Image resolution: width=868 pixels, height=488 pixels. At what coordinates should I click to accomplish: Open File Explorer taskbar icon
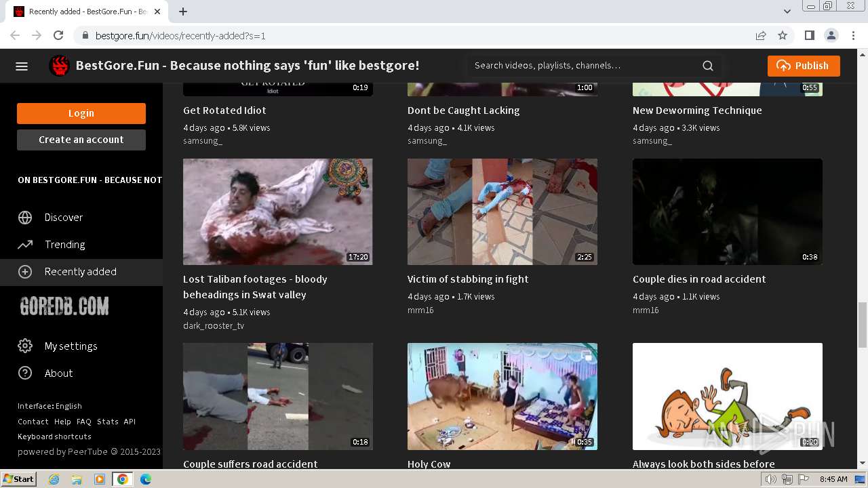click(x=77, y=479)
